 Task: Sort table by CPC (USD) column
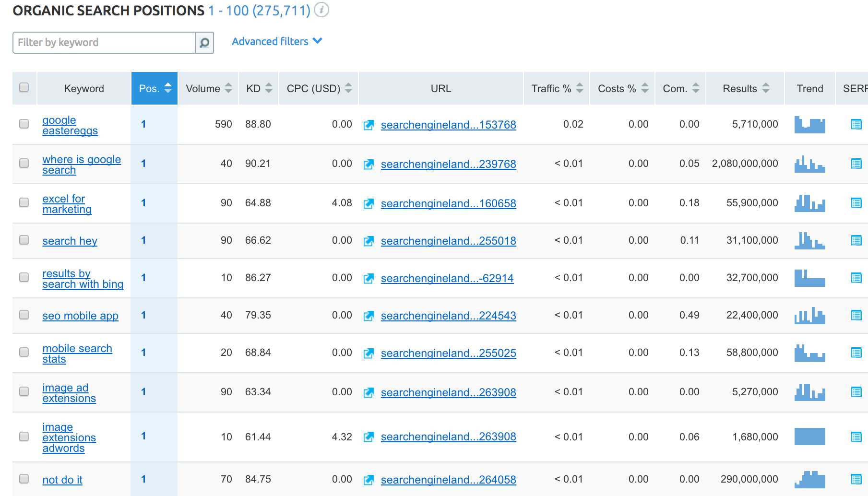pyautogui.click(x=319, y=88)
